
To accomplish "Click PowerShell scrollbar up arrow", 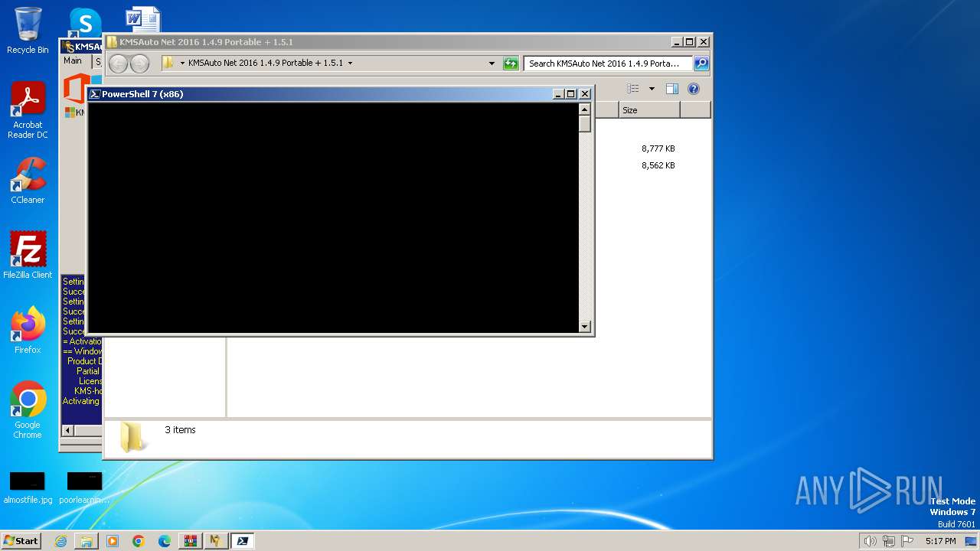I will click(585, 109).
